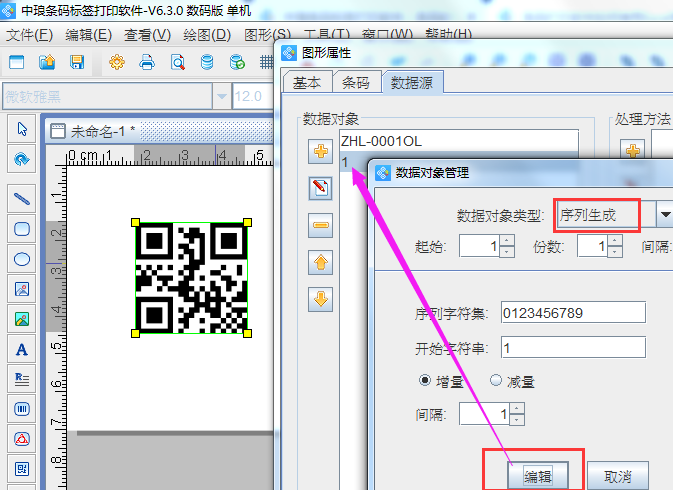This screenshot has width=673, height=490.
Task: Open the 数据对象类型 dropdown
Action: 664,215
